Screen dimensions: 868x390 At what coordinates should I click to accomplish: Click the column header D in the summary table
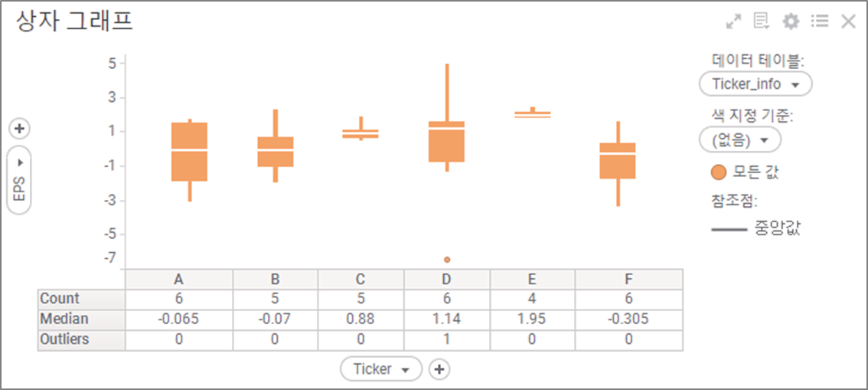(446, 279)
